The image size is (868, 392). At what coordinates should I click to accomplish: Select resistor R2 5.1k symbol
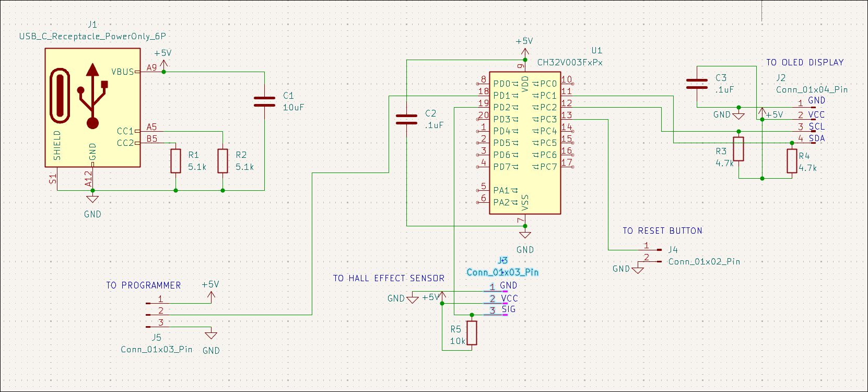pyautogui.click(x=223, y=161)
